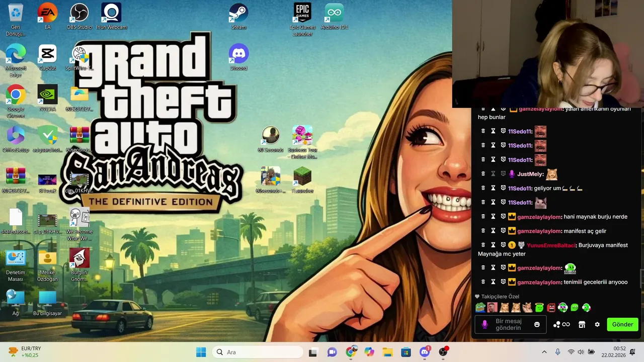Delete the 'tenimiii geceleriii arıyooo' message
This screenshot has height=362, width=644.
tap(483, 282)
